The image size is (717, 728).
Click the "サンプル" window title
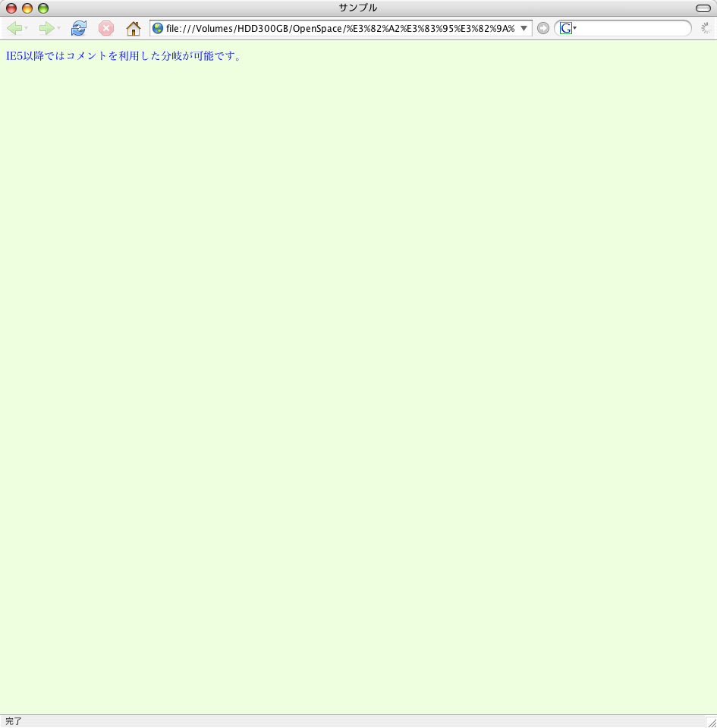(358, 8)
